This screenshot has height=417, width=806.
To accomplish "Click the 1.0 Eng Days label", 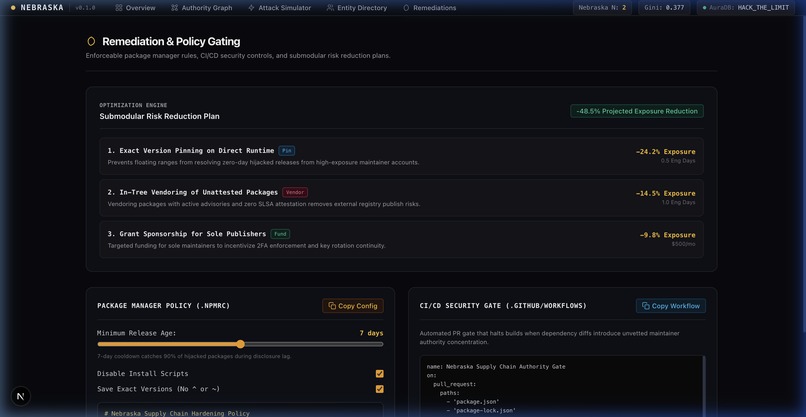I will tap(679, 203).
